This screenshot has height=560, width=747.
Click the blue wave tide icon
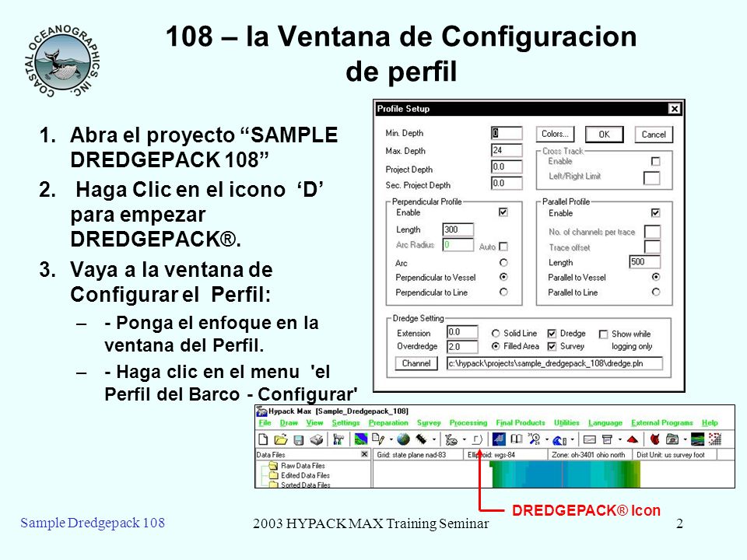click(559, 440)
